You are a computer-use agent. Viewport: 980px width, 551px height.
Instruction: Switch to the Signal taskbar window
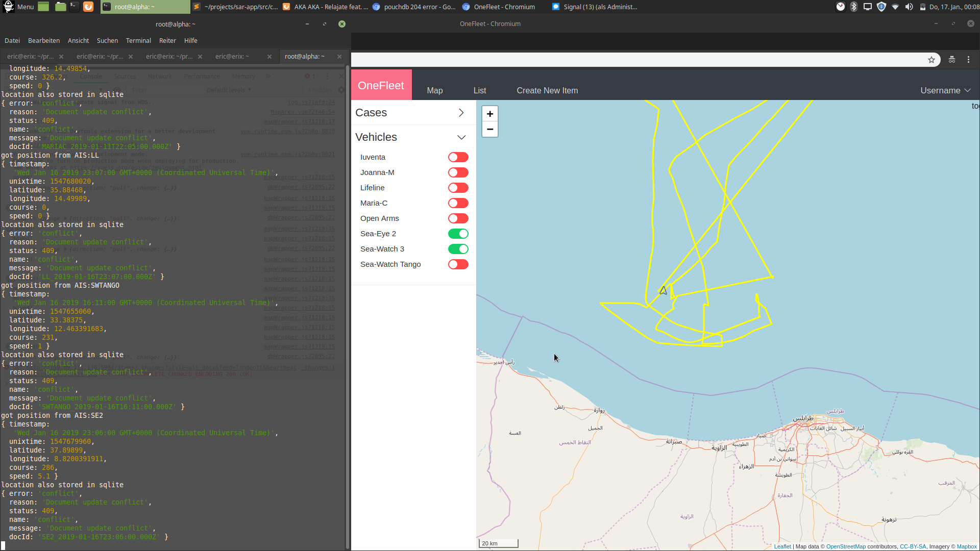pos(595,7)
